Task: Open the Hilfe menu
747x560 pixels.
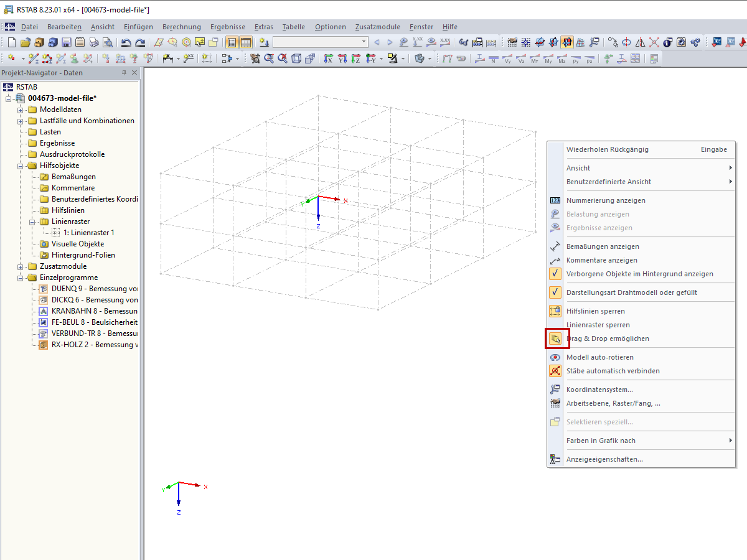Action: click(x=449, y=27)
